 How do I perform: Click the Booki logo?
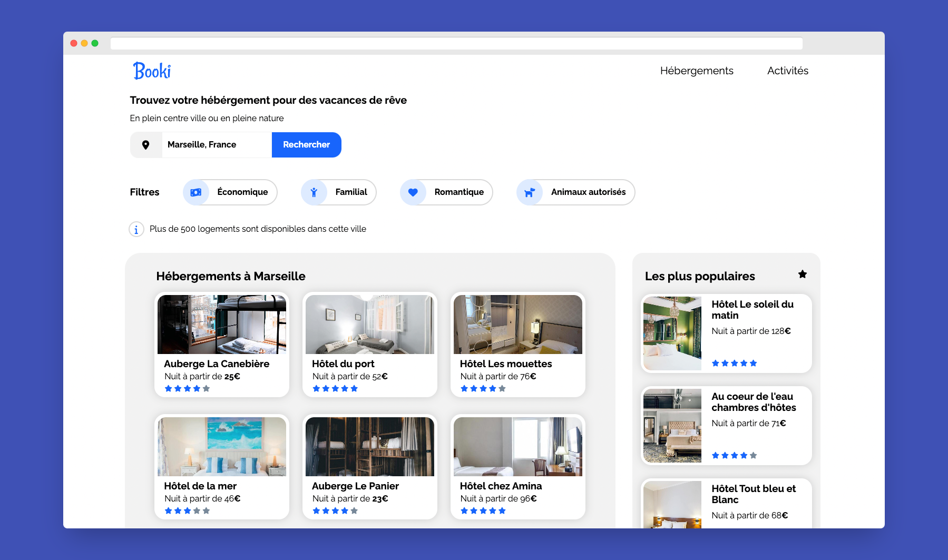pos(152,70)
